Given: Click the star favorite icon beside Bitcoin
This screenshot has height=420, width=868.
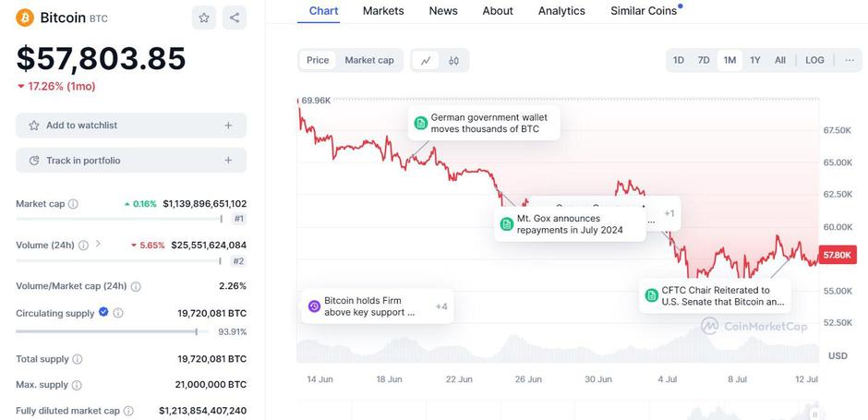Looking at the screenshot, I should tap(204, 18).
